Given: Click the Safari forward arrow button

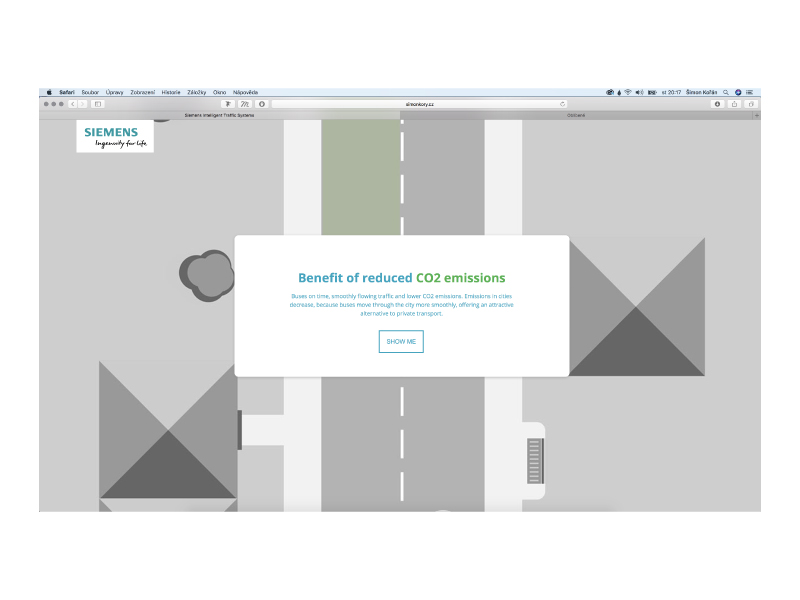Looking at the screenshot, I should click(83, 103).
